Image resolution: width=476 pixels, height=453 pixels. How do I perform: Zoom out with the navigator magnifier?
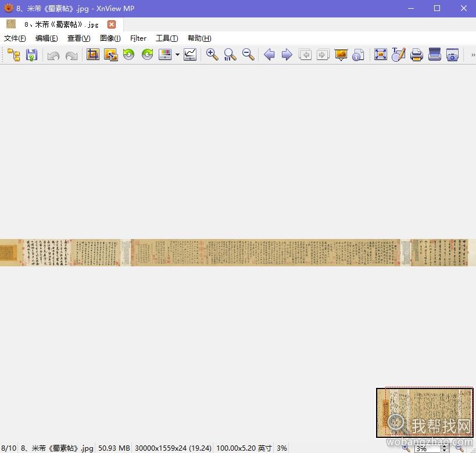click(459, 448)
